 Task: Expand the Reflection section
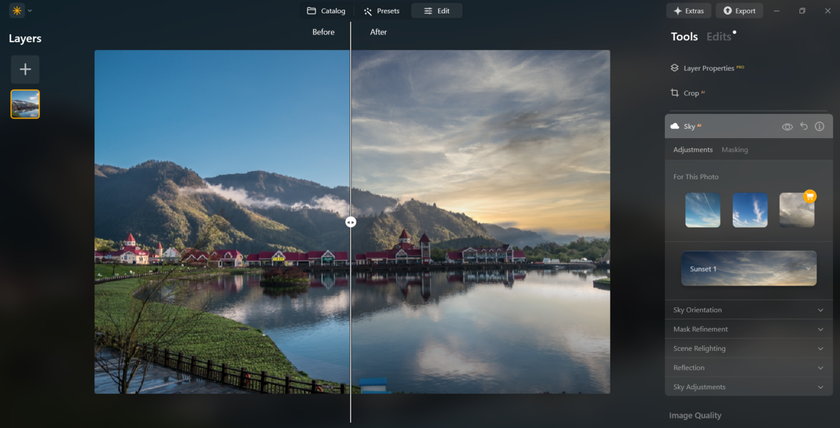tap(748, 368)
